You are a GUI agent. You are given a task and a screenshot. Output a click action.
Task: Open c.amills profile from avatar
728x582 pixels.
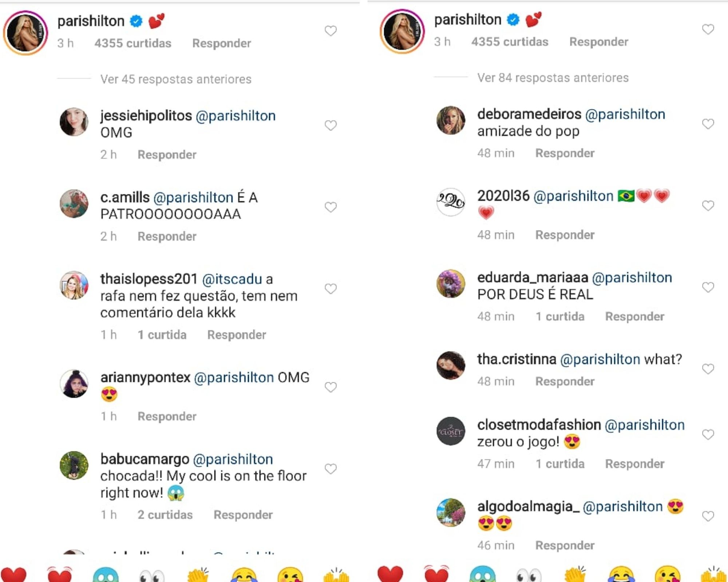click(x=74, y=204)
